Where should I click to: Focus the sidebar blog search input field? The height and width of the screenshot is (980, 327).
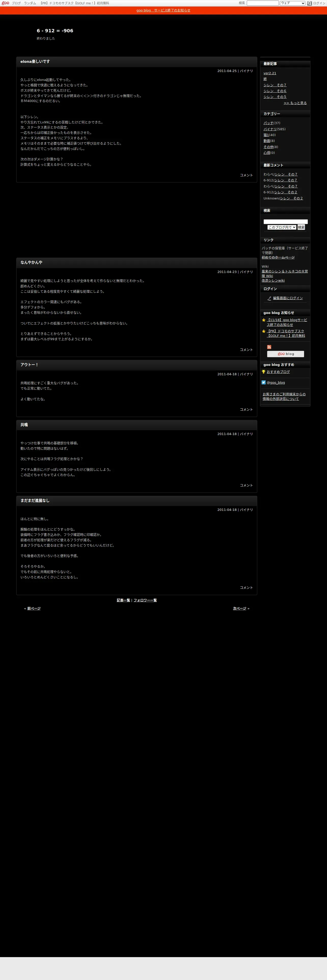coord(285,221)
